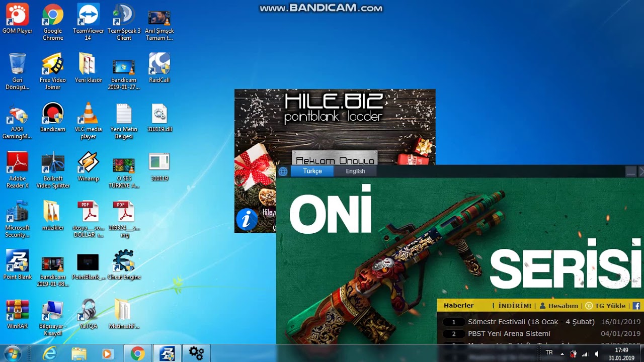Open dosya DOLLAR PDF file
The image size is (644, 362).
click(88, 219)
